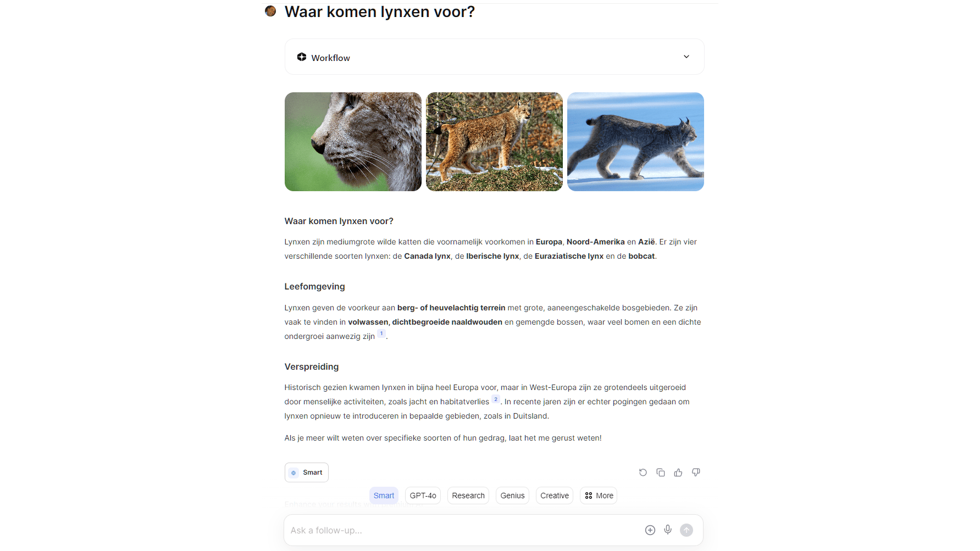Click the plus attachment icon in follow-up box
The height and width of the screenshot is (551, 980).
pos(650,530)
